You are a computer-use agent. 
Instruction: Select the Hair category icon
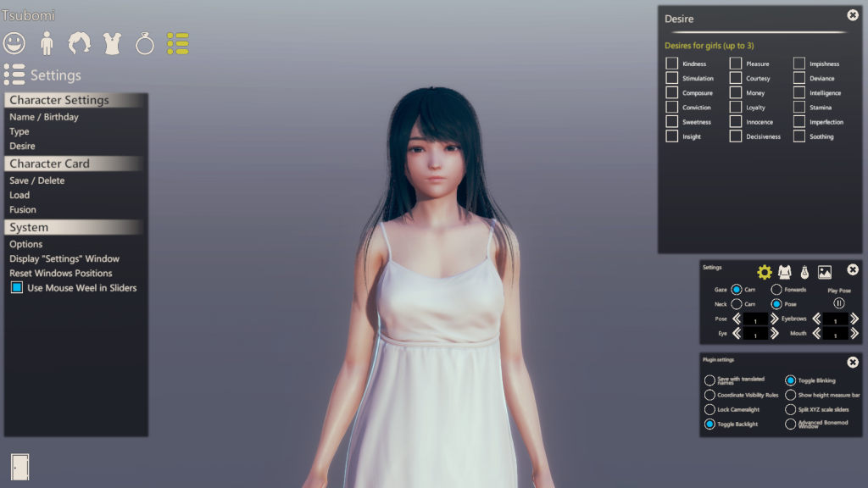pos(80,43)
